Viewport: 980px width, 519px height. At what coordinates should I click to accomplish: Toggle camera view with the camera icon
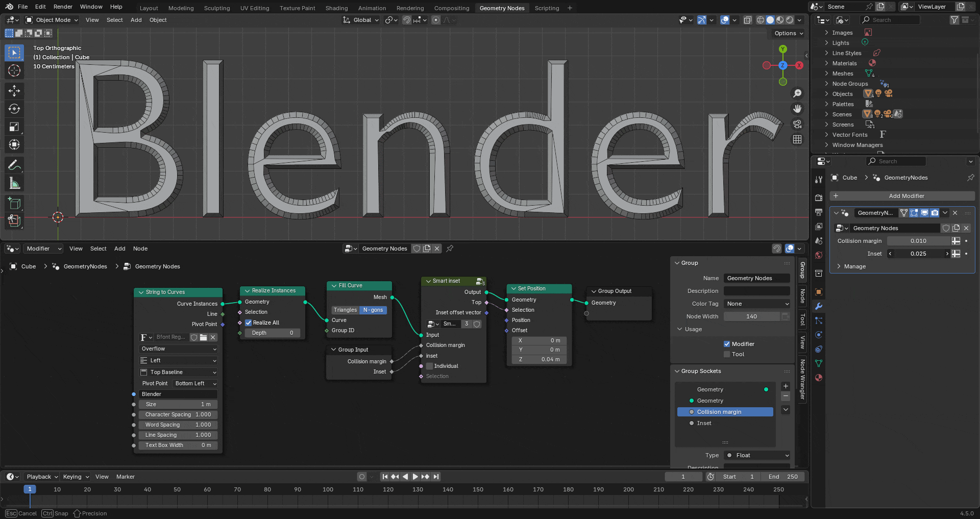click(x=797, y=124)
